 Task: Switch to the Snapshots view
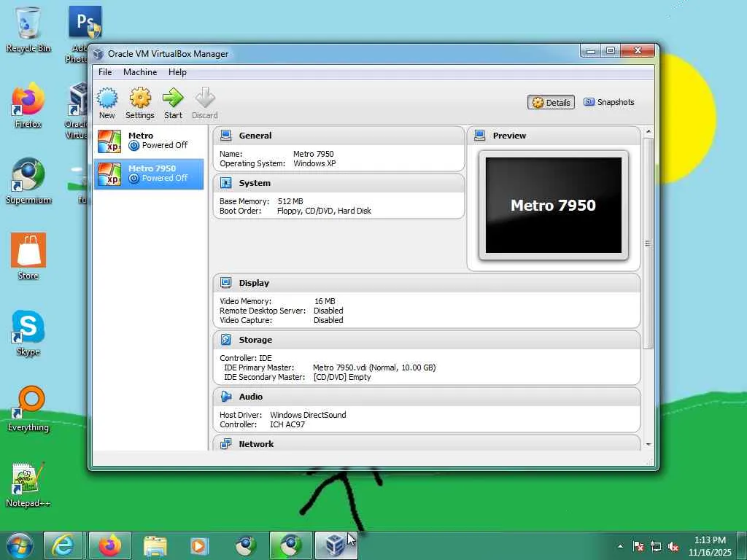coord(609,102)
